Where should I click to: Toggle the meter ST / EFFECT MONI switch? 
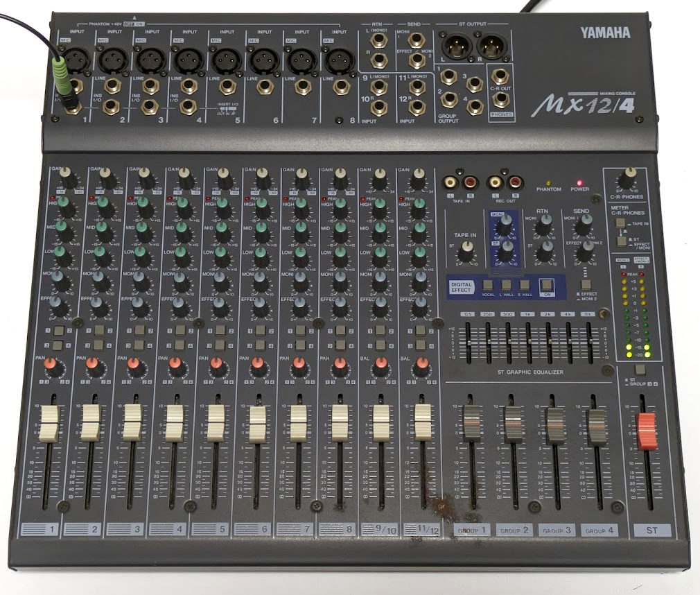coord(621,241)
